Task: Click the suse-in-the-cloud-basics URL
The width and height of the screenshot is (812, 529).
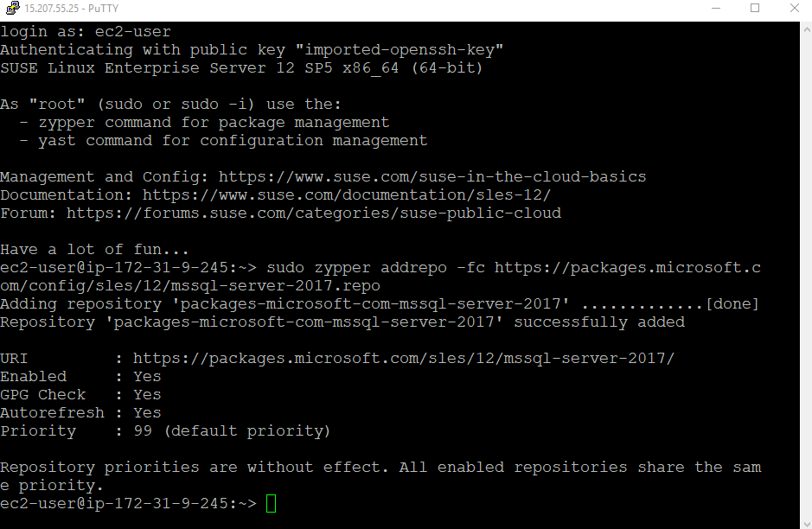Action: [432, 176]
